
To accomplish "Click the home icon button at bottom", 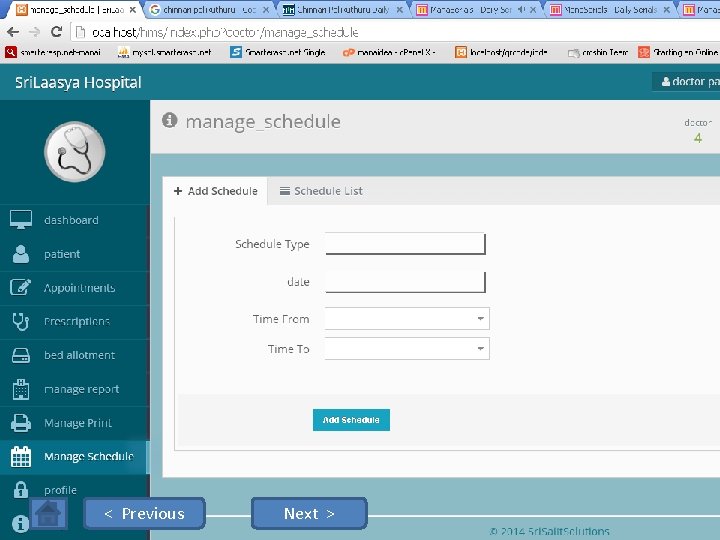I will pyautogui.click(x=48, y=512).
